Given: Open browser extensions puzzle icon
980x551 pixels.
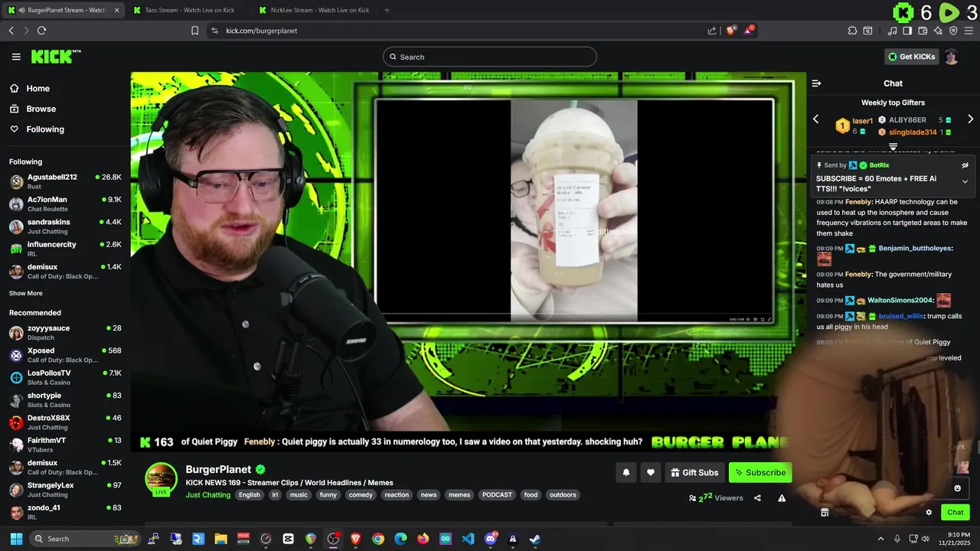Looking at the screenshot, I should tap(852, 31).
